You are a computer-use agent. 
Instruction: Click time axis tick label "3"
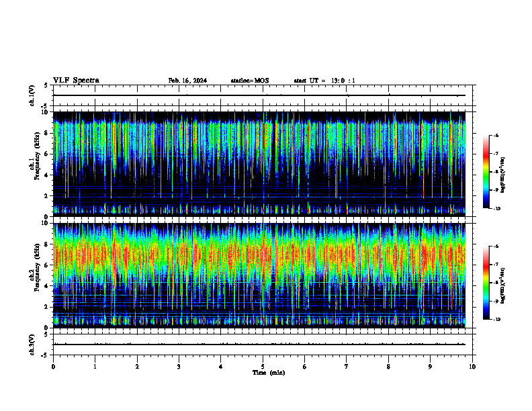pos(179,367)
